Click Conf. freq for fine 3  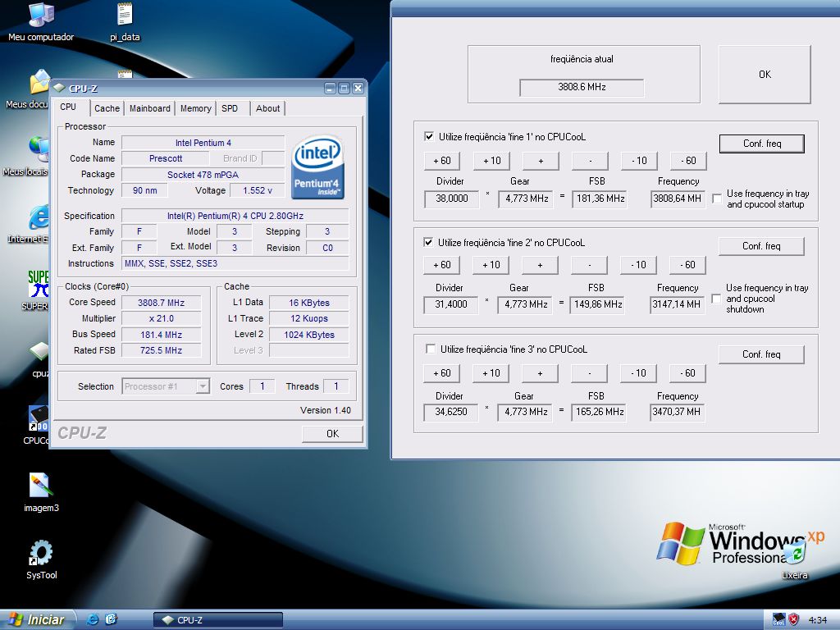pyautogui.click(x=761, y=354)
